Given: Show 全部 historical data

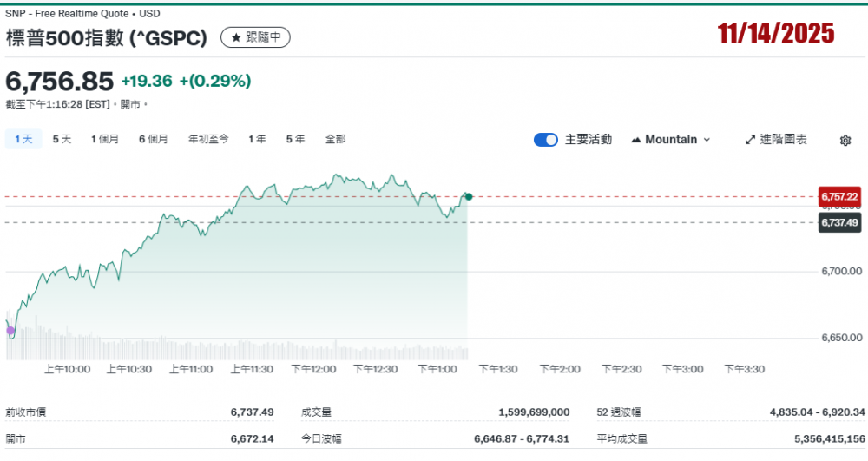Looking at the screenshot, I should click(x=335, y=139).
